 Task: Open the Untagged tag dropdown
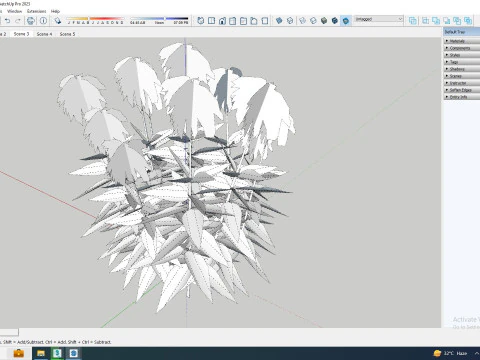click(x=379, y=19)
